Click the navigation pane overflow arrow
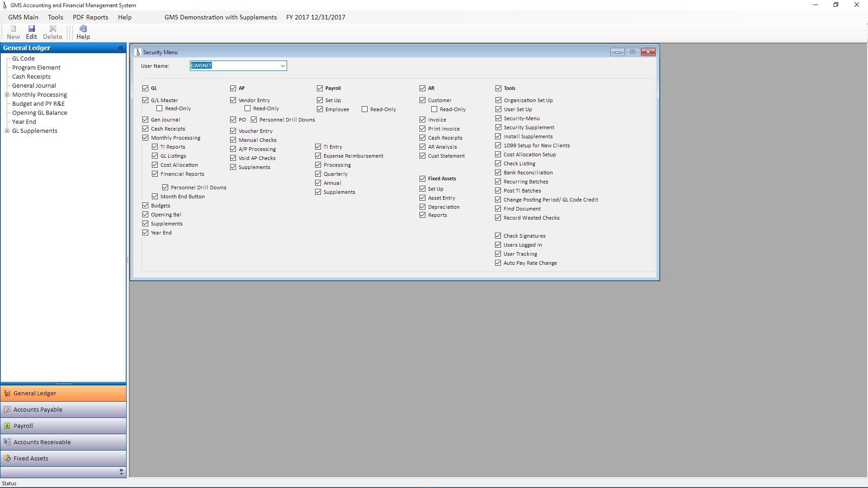Image resolution: width=868 pixels, height=488 pixels. (x=121, y=472)
